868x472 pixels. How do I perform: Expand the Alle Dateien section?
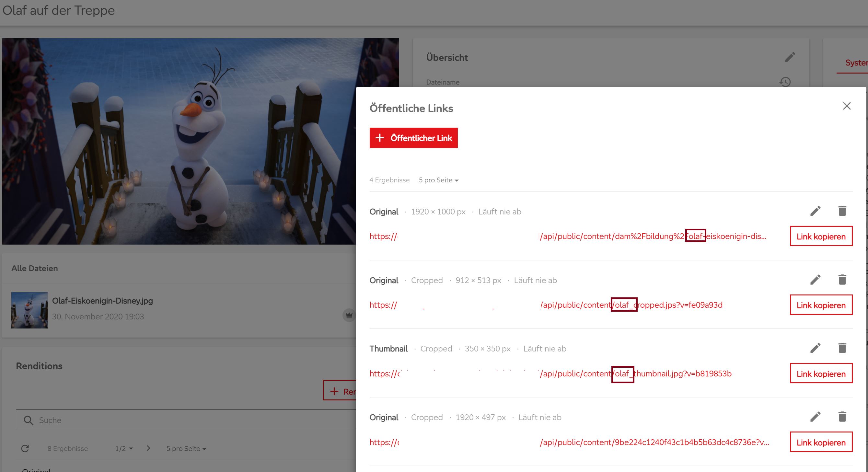point(34,268)
